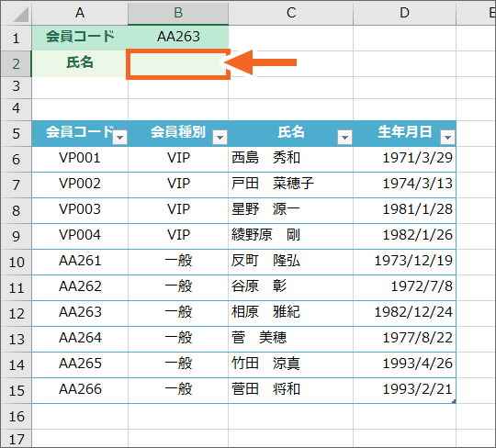Click cell VP002
The image size is (496, 448).
[x=80, y=184]
